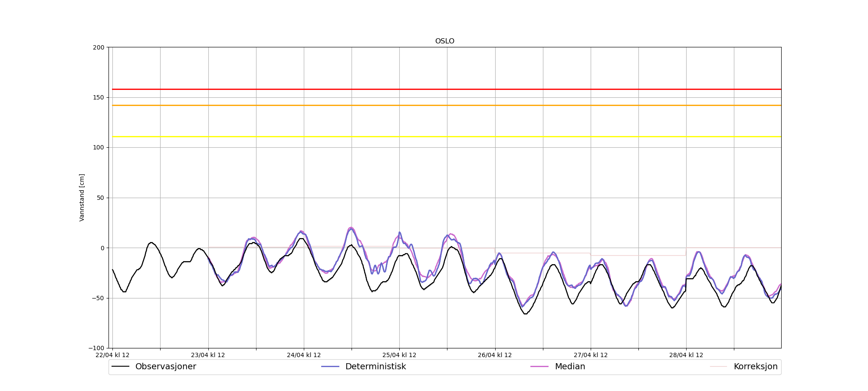868x391 pixels.
Task: Select the 22/04 kl 12 x-axis tick label
Action: coord(112,355)
